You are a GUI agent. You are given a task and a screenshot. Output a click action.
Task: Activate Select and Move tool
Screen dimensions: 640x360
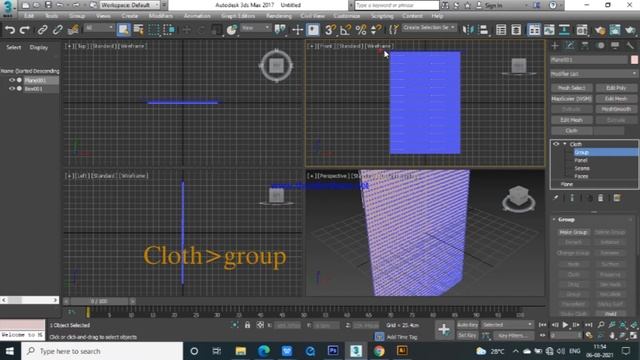pos(187,30)
